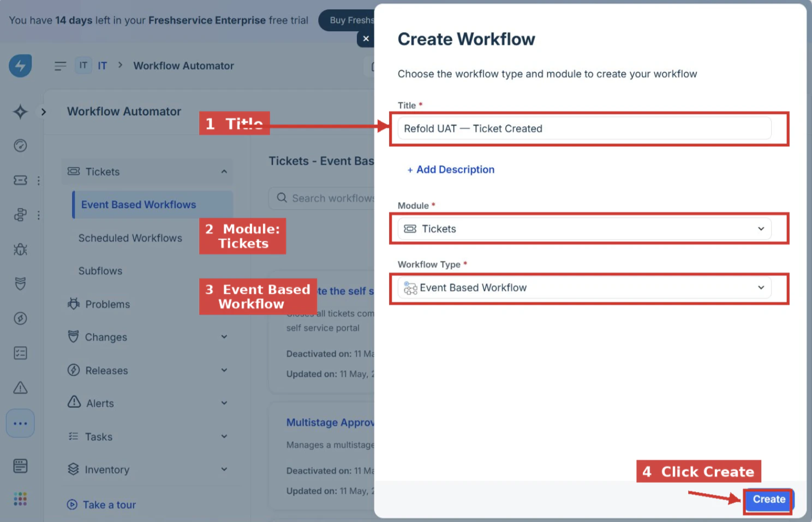Viewport: 812px width, 522px height.
Task: Open the colorful apps grid icon
Action: [20, 499]
